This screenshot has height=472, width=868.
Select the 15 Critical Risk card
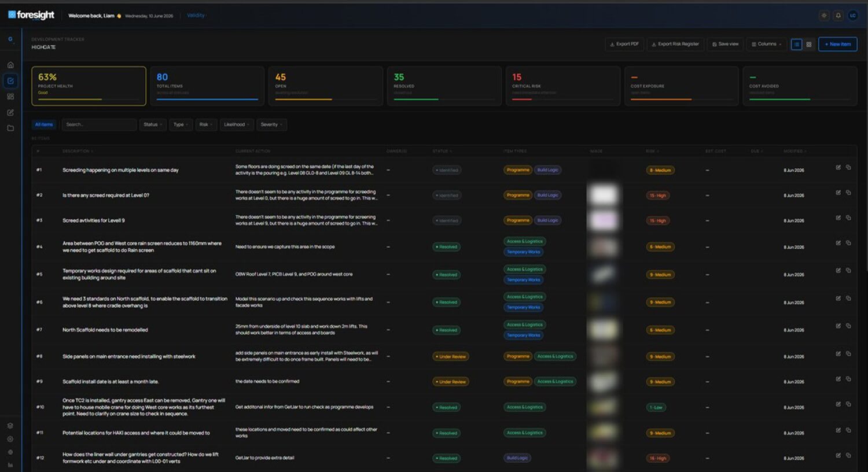point(562,86)
